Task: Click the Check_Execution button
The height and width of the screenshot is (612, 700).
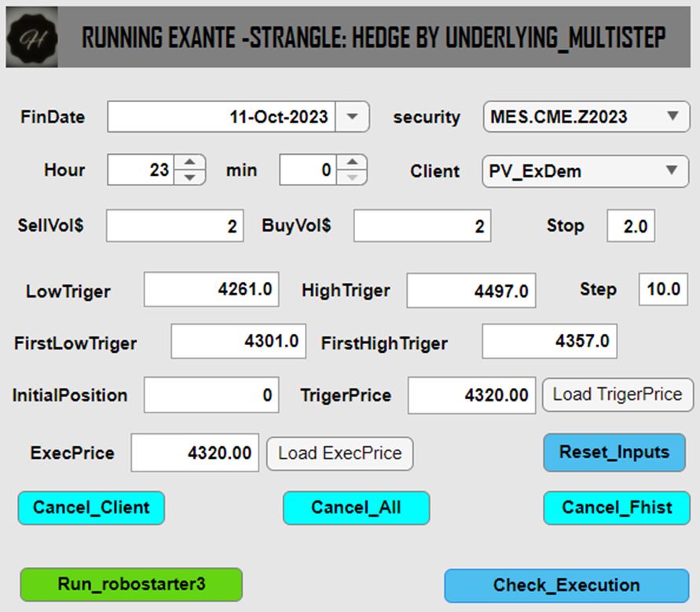Action: click(x=566, y=585)
